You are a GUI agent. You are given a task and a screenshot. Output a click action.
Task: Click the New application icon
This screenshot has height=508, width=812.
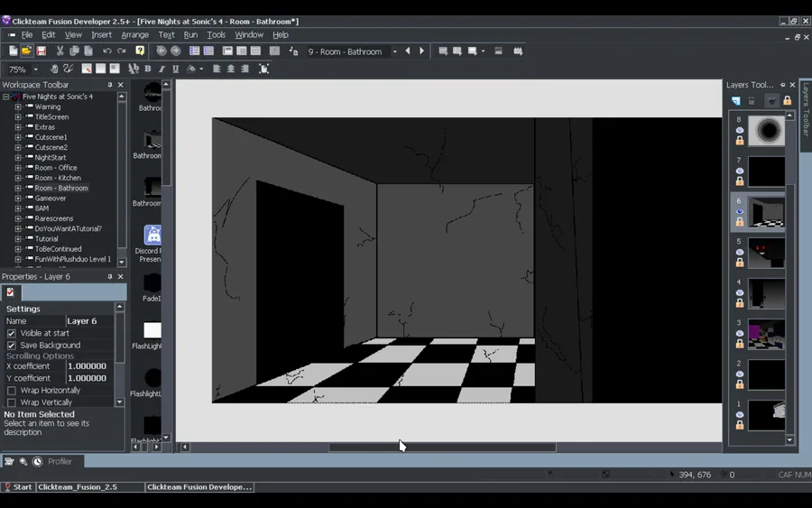[13, 51]
